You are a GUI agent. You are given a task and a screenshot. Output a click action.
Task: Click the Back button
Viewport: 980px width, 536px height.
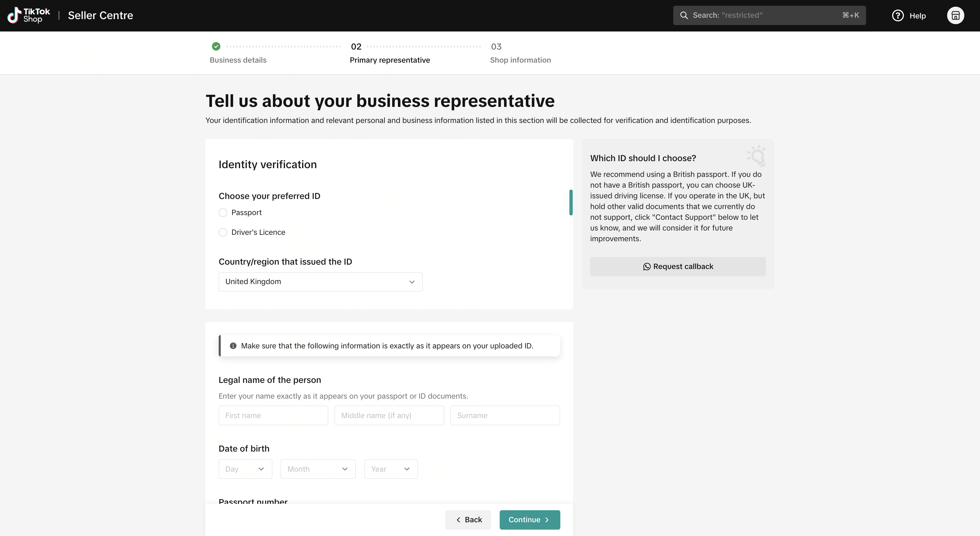468,520
